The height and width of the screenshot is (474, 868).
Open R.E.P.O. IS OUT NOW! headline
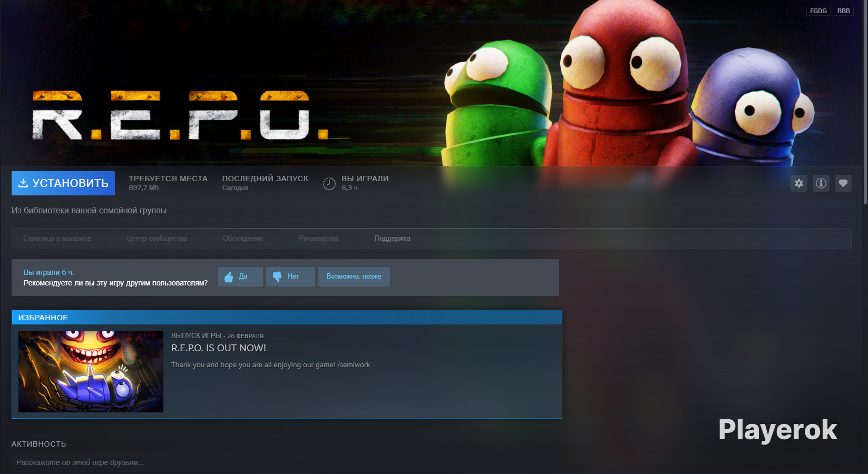[219, 348]
